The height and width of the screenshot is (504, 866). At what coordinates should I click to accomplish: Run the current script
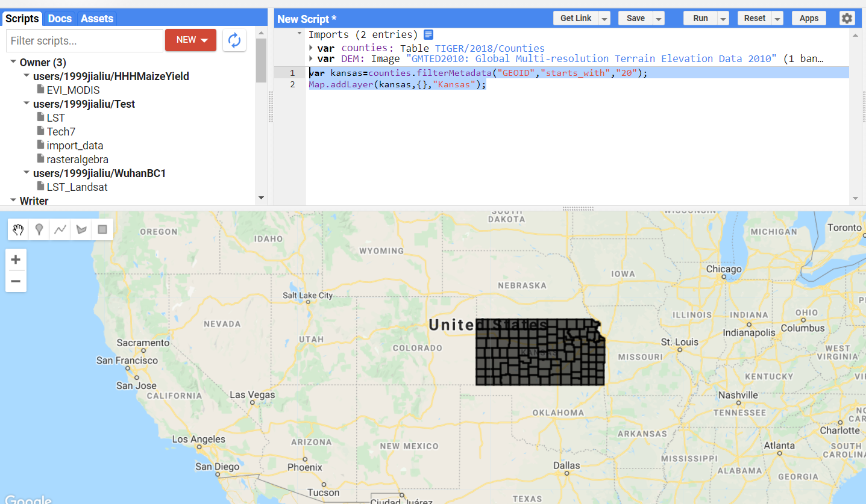(x=701, y=17)
